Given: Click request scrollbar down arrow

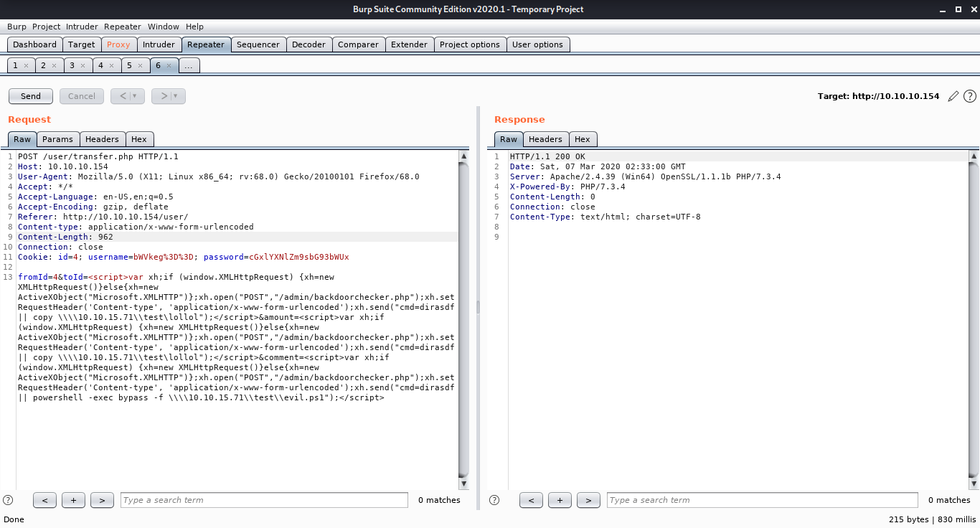Looking at the screenshot, I should click(x=463, y=484).
